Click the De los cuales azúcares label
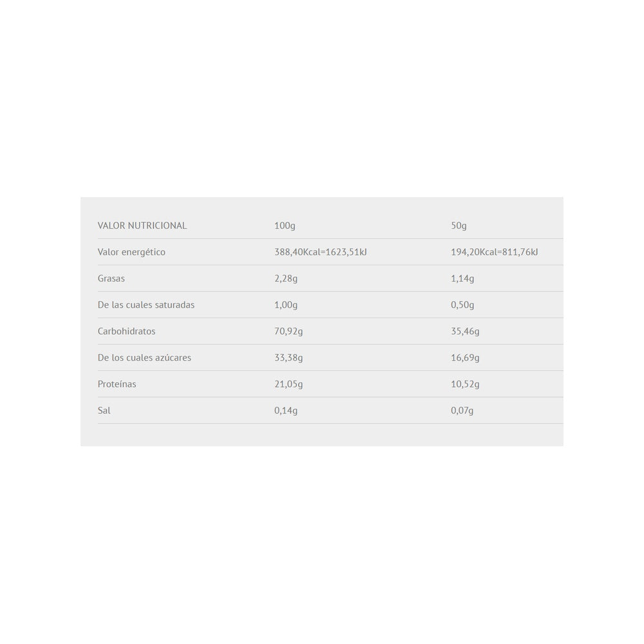The height and width of the screenshot is (644, 644). pos(144,357)
